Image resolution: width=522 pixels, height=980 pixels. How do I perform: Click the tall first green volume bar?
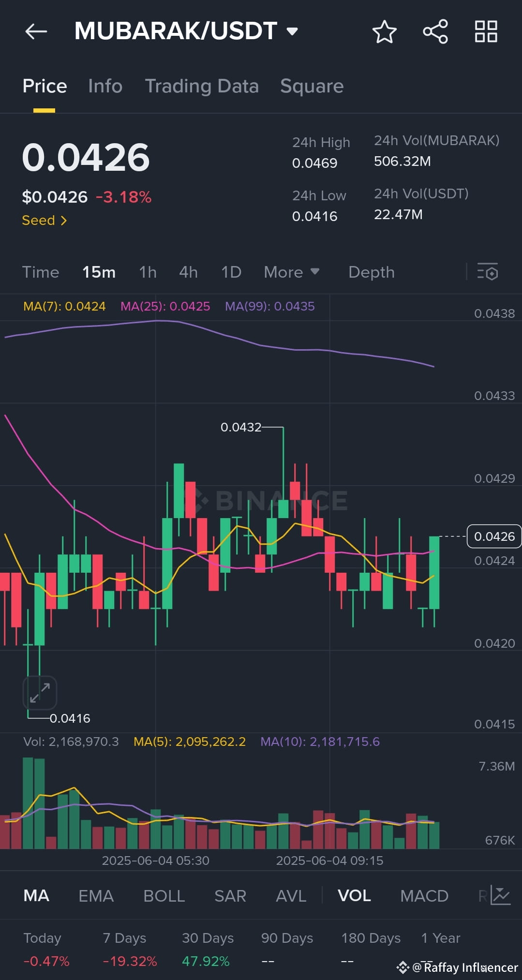point(28,803)
